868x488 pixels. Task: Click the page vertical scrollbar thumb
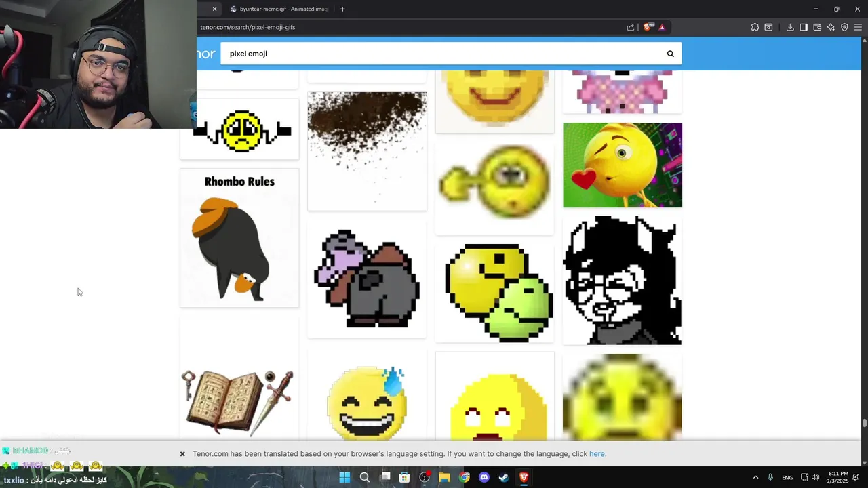(864, 424)
